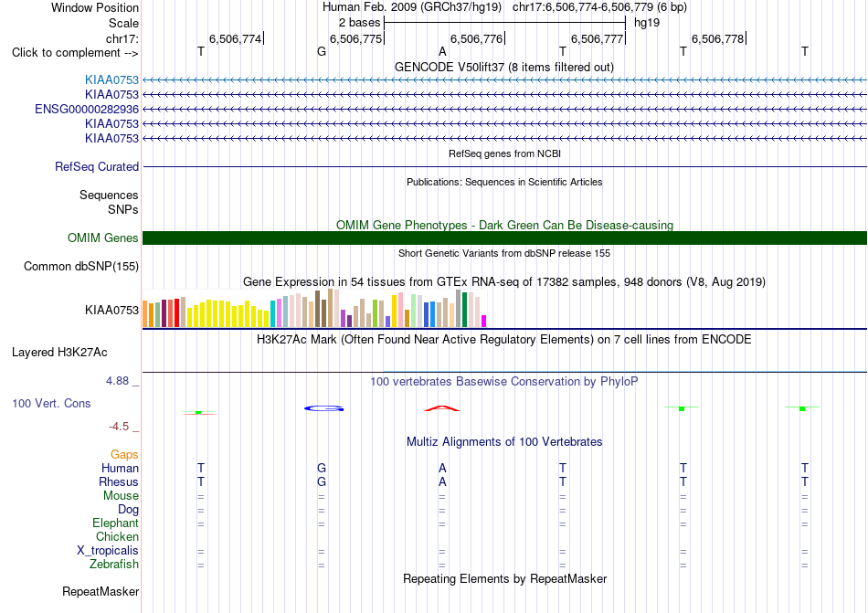Click the Elephant species label
The image size is (868, 613).
pyautogui.click(x=115, y=523)
